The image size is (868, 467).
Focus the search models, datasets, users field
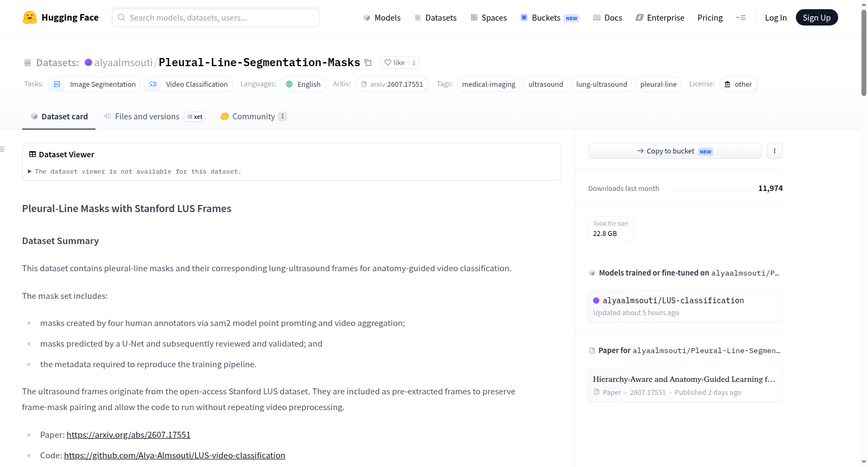point(216,17)
